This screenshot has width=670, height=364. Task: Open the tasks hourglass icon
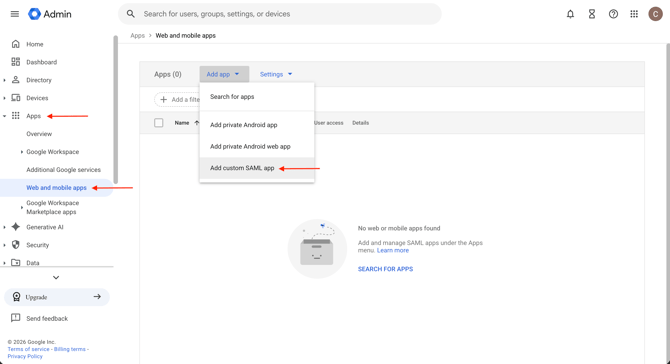tap(592, 14)
